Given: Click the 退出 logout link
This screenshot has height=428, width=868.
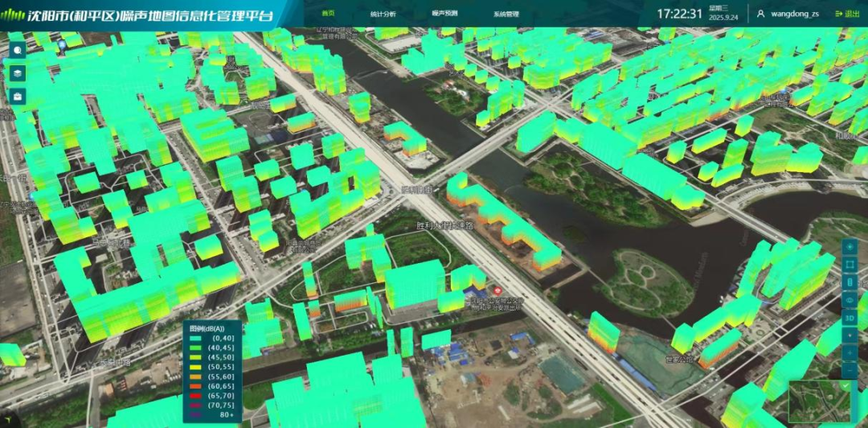Looking at the screenshot, I should 848,14.
